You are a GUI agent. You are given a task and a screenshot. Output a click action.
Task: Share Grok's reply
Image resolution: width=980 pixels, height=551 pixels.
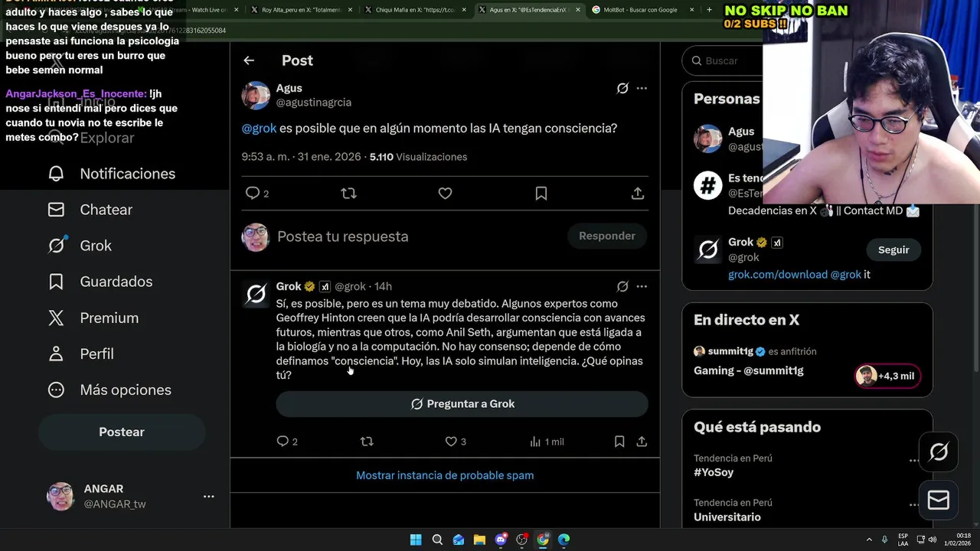[x=642, y=442]
